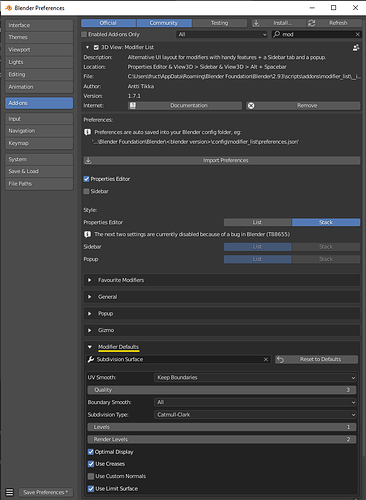Clear the Subdivision Surface modifier field X
Image resolution: width=366 pixels, height=500 pixels.
tap(266, 359)
